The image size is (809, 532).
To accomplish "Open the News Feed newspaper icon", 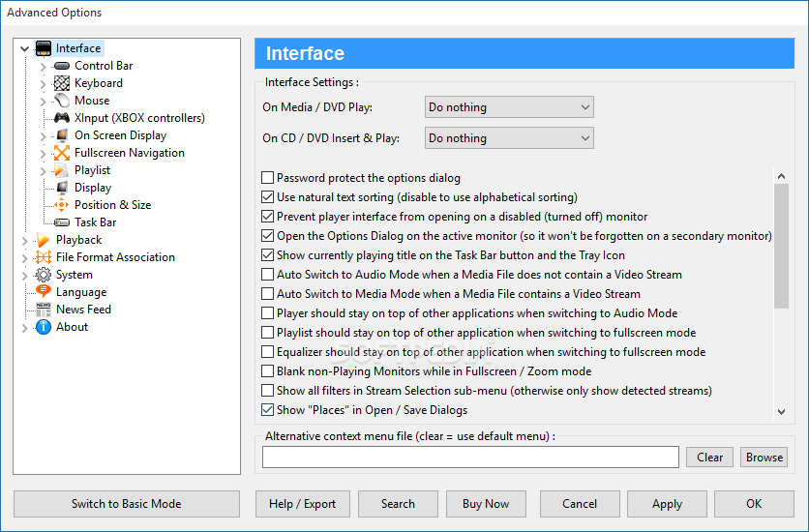I will (44, 309).
